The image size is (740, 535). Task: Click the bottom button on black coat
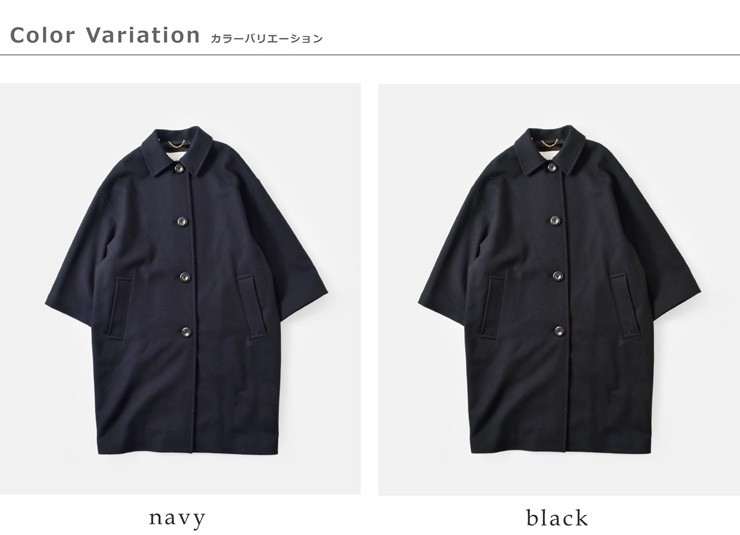click(559, 331)
